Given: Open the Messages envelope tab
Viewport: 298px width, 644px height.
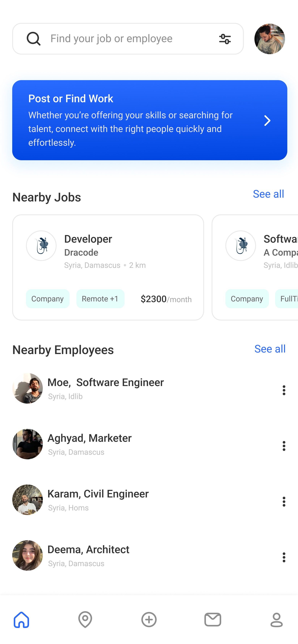Looking at the screenshot, I should [213, 620].
